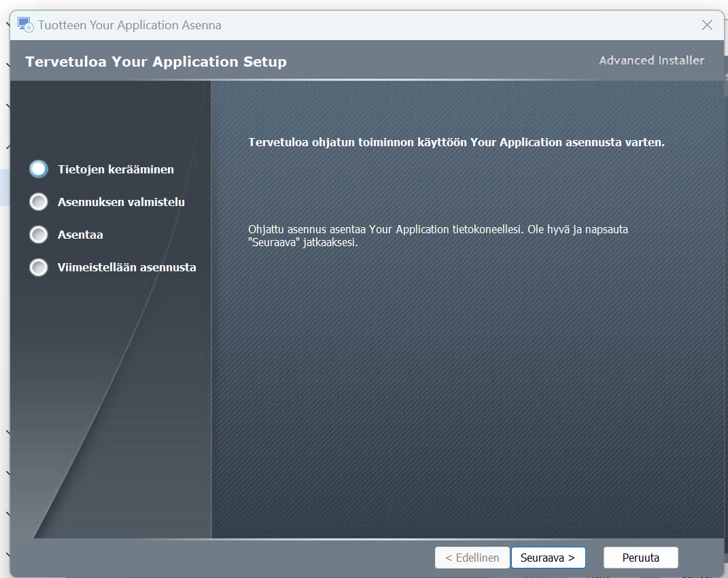Image resolution: width=728 pixels, height=578 pixels.
Task: Click the "Tuotteen Your Application Asenna" window title
Action: pos(129,25)
